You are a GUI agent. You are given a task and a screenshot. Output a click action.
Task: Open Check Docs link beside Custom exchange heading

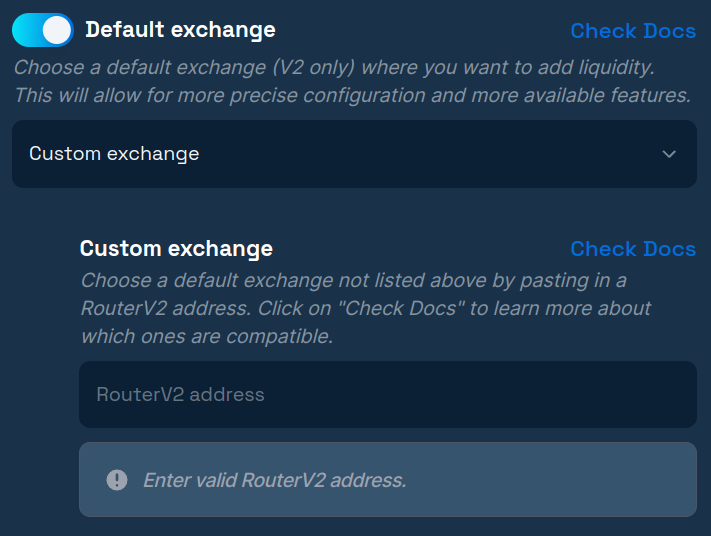[632, 249]
